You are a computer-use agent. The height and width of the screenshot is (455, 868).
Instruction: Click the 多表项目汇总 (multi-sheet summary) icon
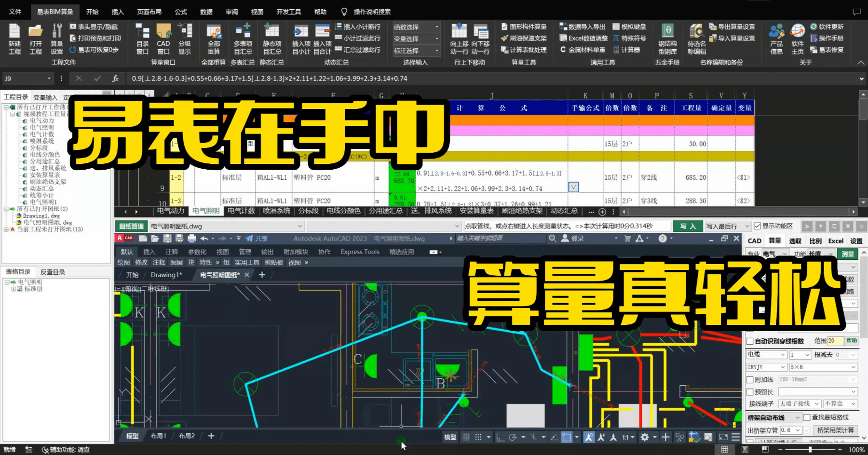pos(243,31)
